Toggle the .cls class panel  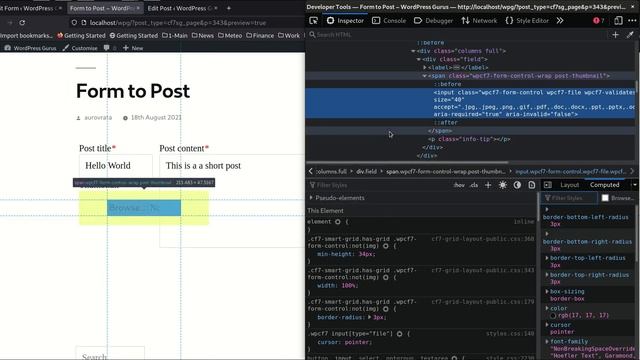pos(473,185)
